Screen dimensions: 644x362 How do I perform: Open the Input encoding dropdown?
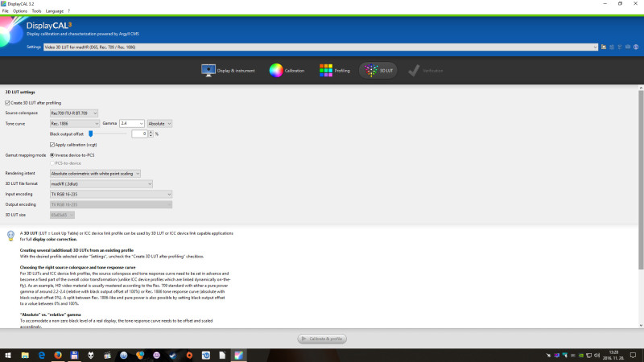[111, 194]
